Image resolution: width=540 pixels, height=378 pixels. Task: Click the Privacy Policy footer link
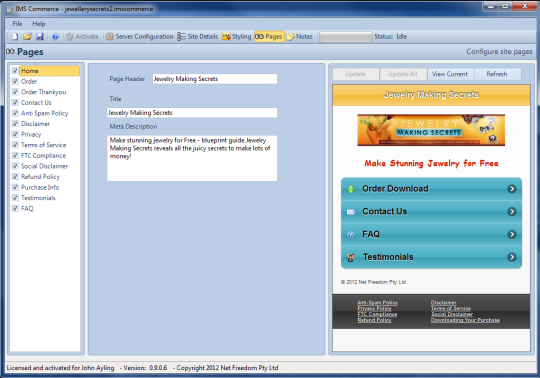tap(374, 308)
